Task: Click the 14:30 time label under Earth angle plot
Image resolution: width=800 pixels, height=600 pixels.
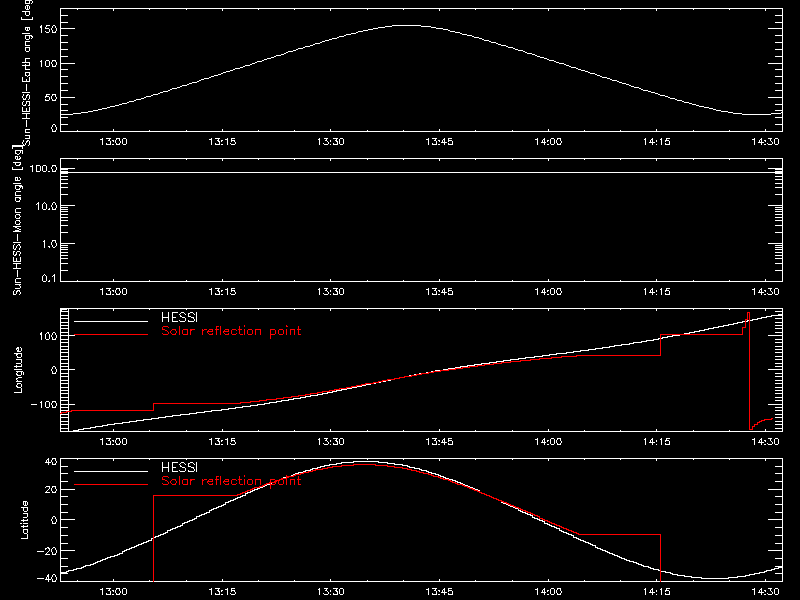Action: click(x=765, y=142)
